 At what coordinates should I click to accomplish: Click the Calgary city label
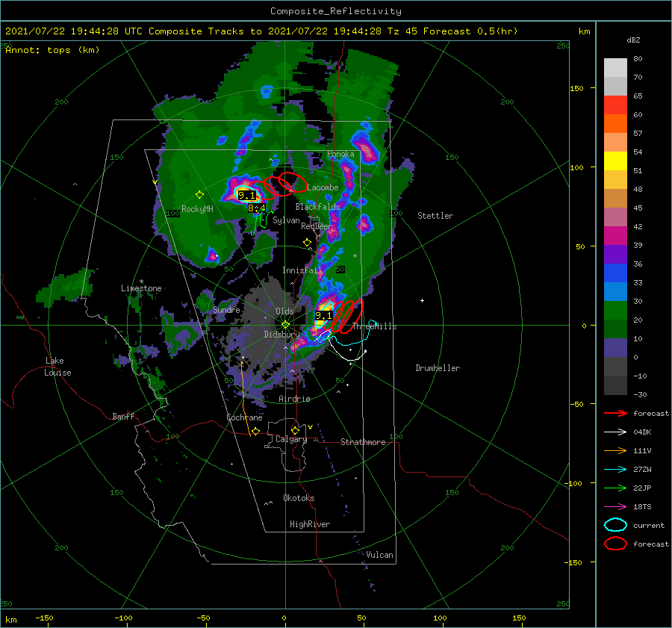(291, 439)
